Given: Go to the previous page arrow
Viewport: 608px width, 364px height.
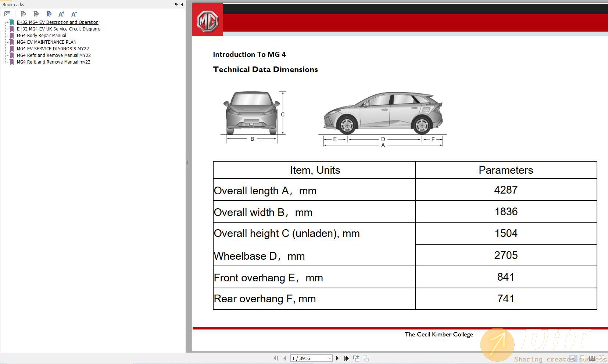Looking at the screenshot, I should [285, 358].
